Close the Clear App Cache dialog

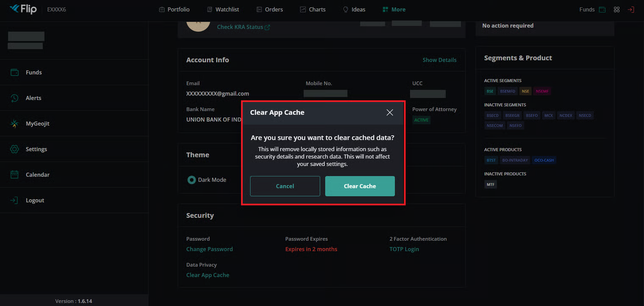(x=390, y=112)
